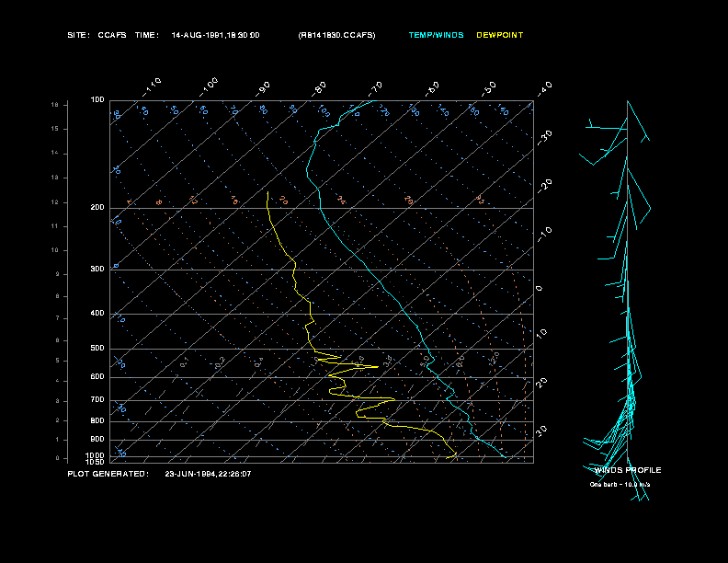Image resolution: width=728 pixels, height=563 pixels.
Task: Click the -100 isotherm label at top
Action: 209,86
